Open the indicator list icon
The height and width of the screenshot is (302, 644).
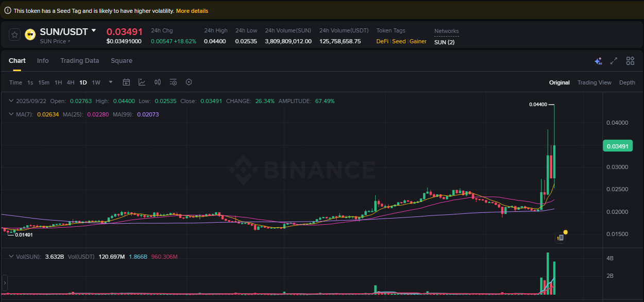point(173,82)
